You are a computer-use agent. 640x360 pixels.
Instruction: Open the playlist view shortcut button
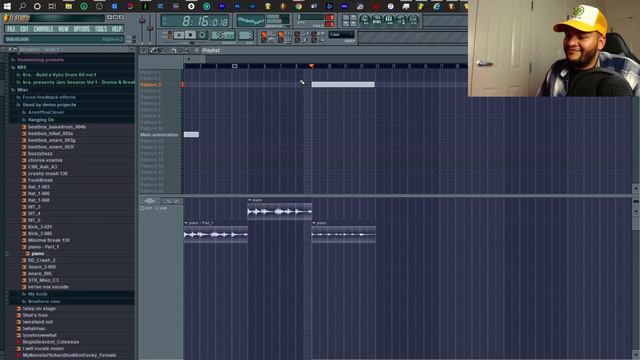(364, 20)
